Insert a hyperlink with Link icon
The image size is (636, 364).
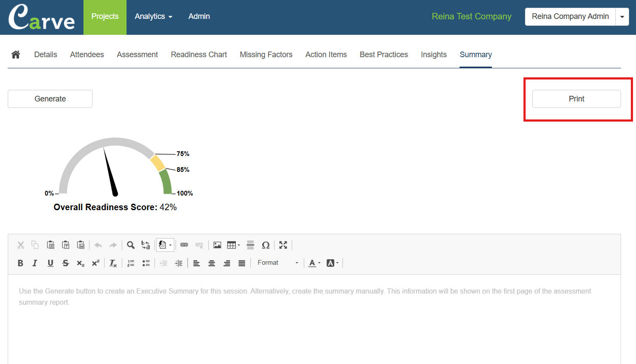point(184,245)
